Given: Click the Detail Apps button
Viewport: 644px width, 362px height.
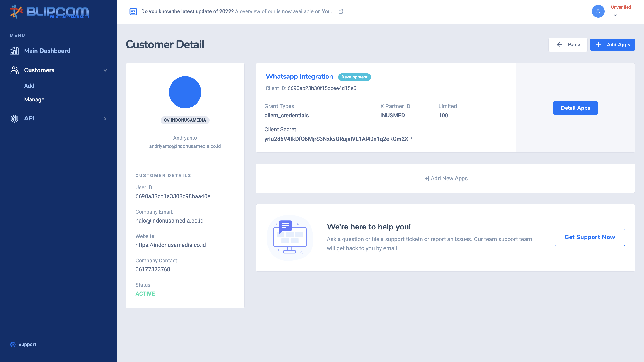Looking at the screenshot, I should (x=575, y=108).
